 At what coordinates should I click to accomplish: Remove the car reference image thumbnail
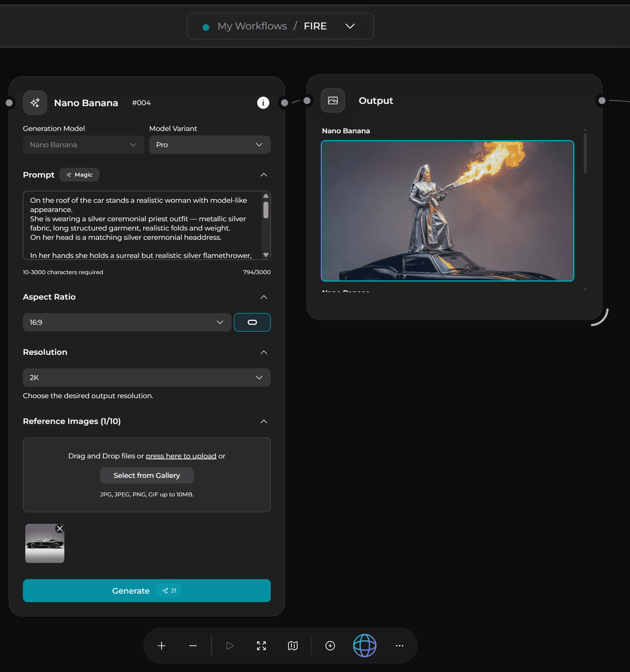click(x=59, y=528)
